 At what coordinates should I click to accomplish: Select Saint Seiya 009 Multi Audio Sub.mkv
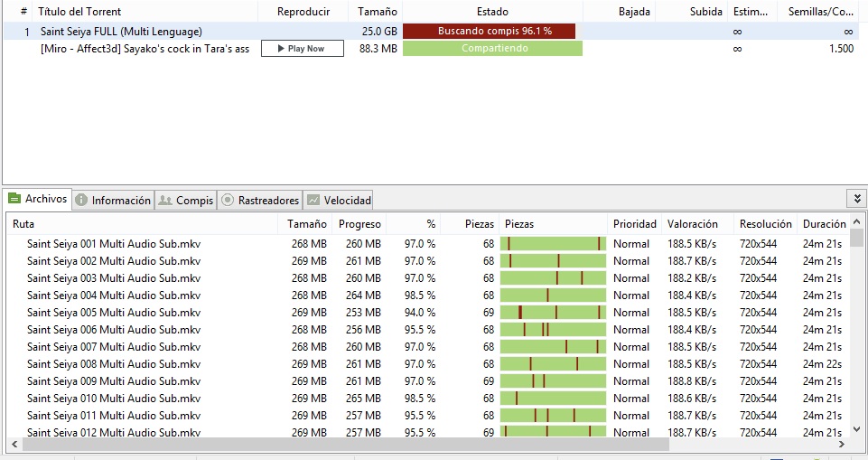[114, 381]
